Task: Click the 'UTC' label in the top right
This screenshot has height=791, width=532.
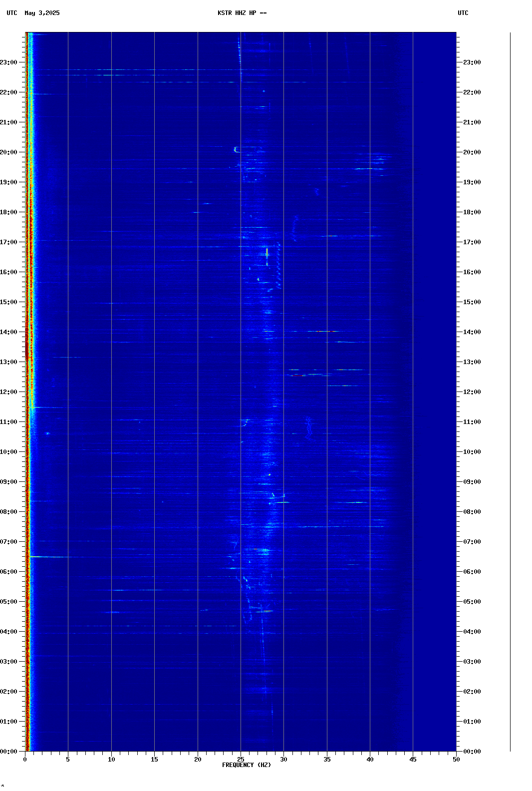Action: pos(463,13)
